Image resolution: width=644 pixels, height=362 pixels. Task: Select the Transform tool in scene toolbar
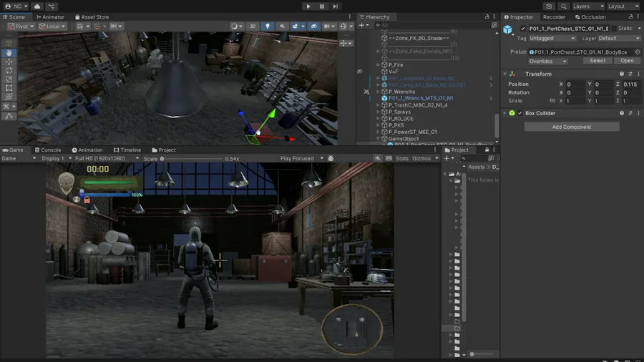(9, 97)
